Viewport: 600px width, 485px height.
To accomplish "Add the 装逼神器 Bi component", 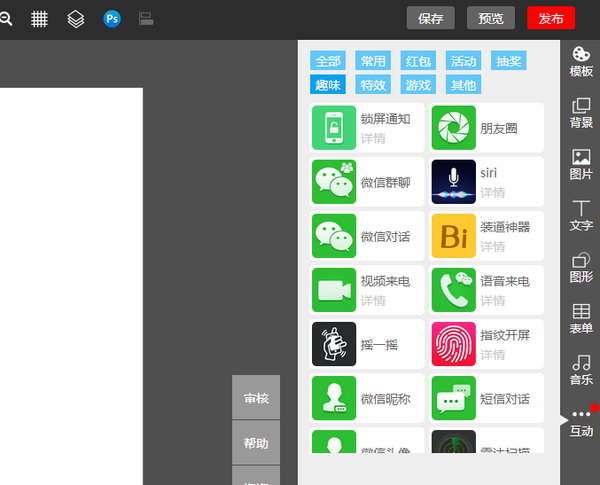I will coord(486,236).
